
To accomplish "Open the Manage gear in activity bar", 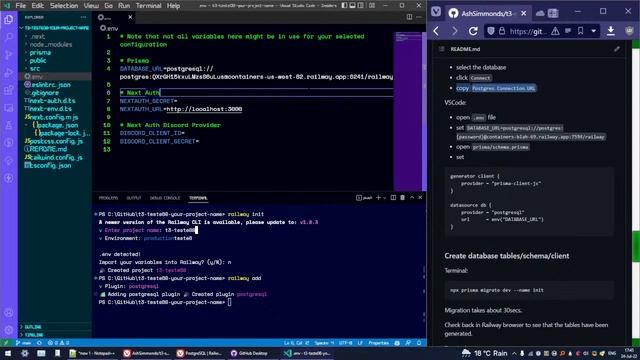I will click(9, 330).
